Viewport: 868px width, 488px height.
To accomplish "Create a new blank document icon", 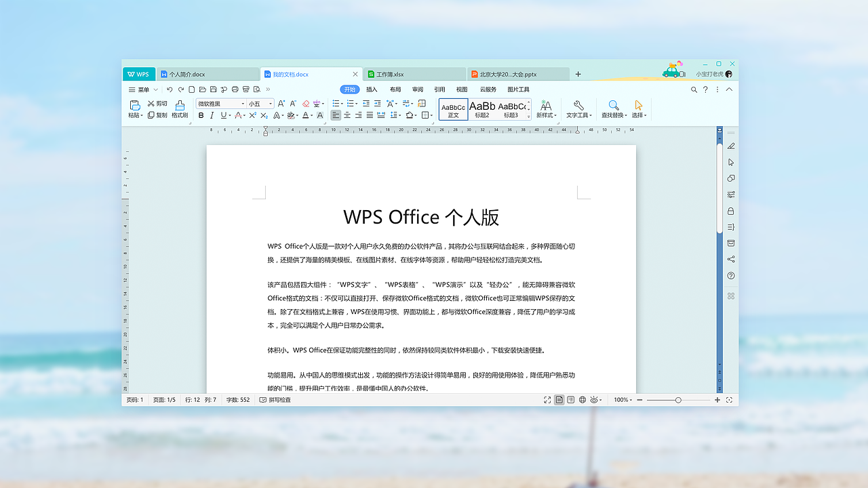I will (192, 89).
